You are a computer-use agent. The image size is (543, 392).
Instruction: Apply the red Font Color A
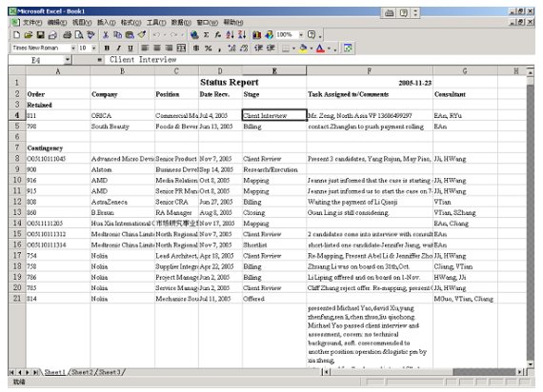pyautogui.click(x=321, y=49)
